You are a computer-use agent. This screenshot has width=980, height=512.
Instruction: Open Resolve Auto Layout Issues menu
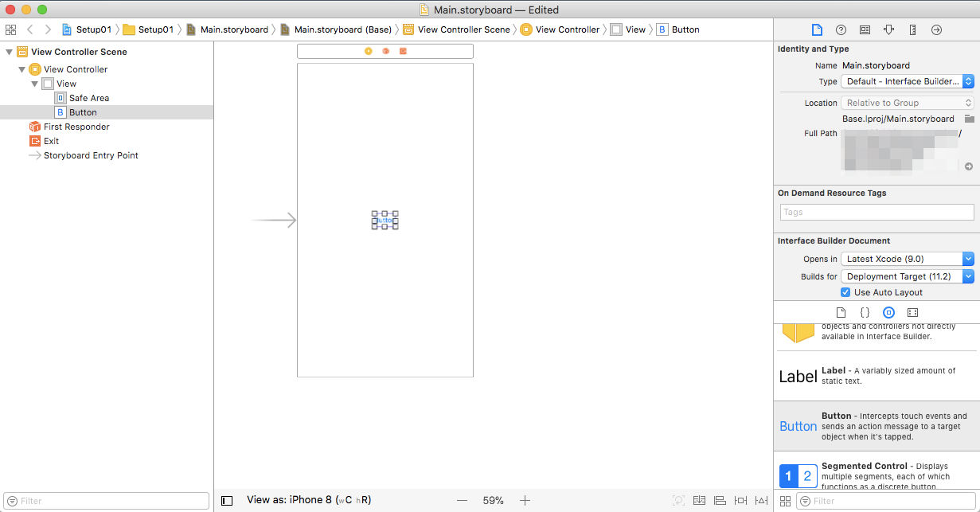click(x=761, y=501)
